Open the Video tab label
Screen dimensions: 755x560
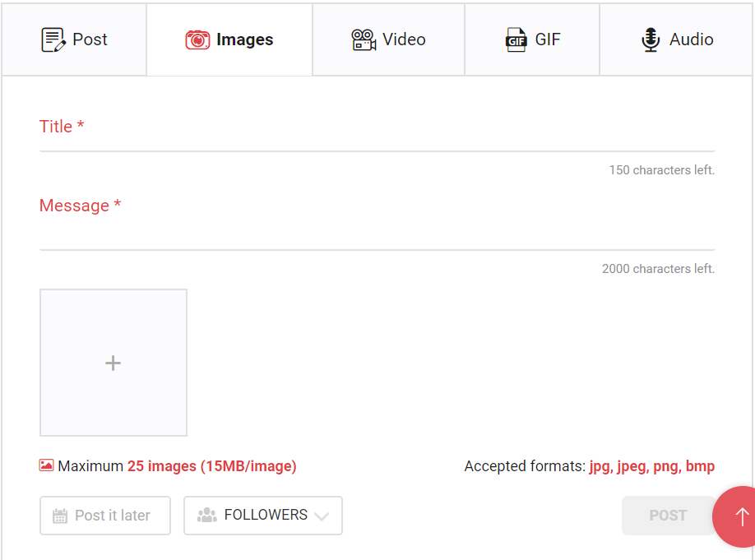click(x=404, y=39)
